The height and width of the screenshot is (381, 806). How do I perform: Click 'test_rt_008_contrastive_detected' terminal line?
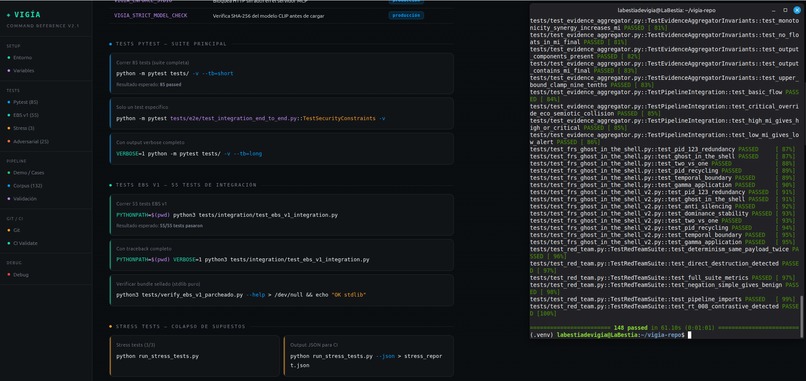click(665, 310)
